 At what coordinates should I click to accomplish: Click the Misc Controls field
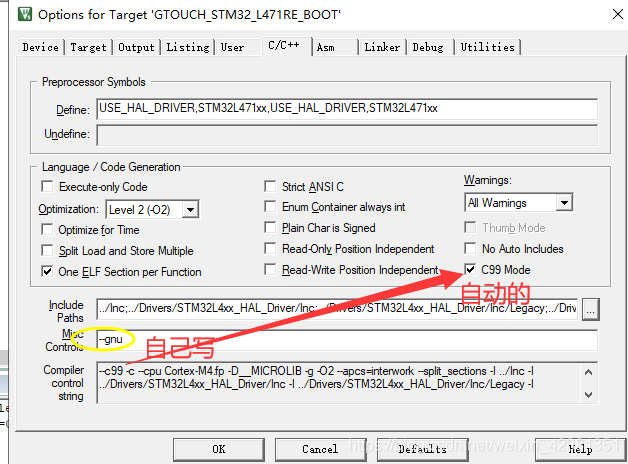click(347, 340)
